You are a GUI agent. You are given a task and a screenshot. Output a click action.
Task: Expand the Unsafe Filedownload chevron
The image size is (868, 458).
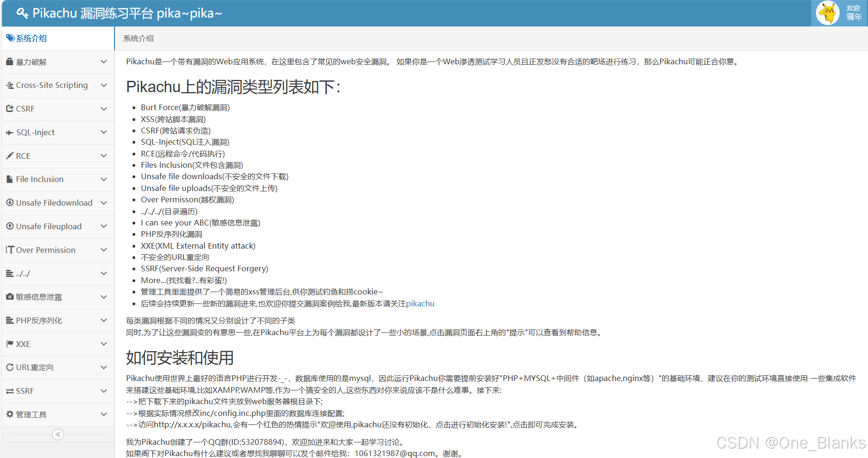click(104, 203)
